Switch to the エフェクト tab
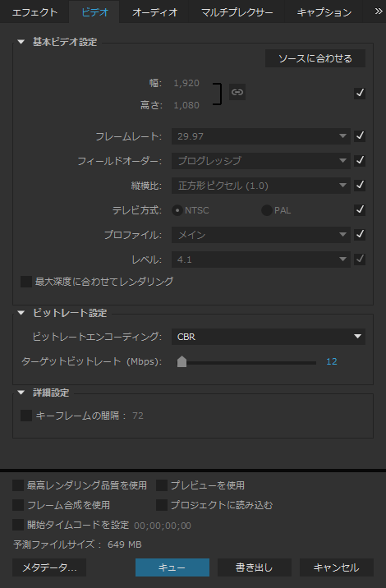 [34, 12]
